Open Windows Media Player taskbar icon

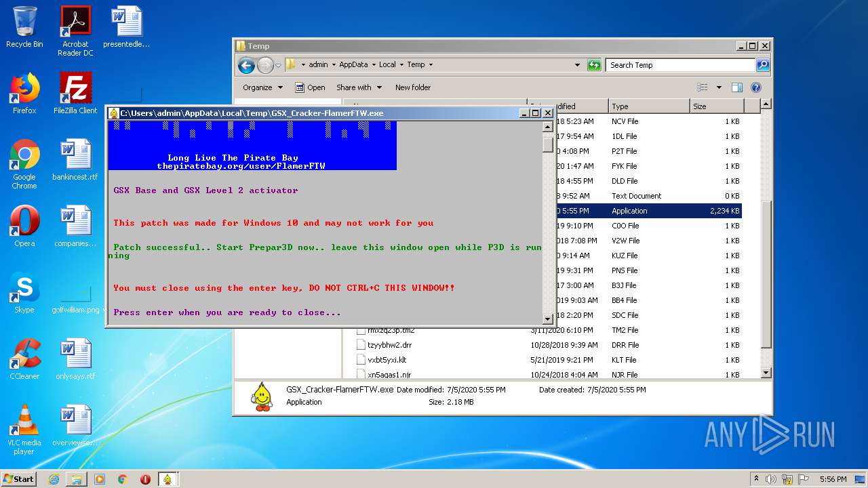100,479
